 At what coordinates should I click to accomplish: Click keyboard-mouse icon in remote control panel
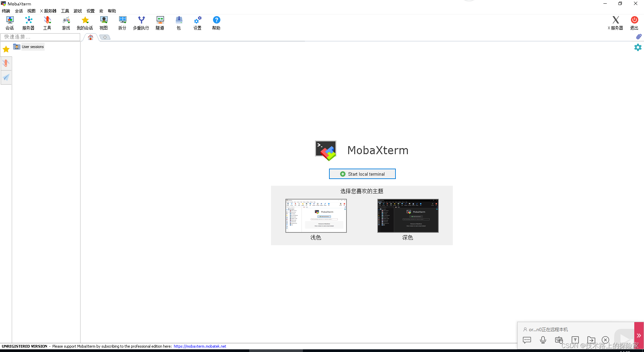559,340
